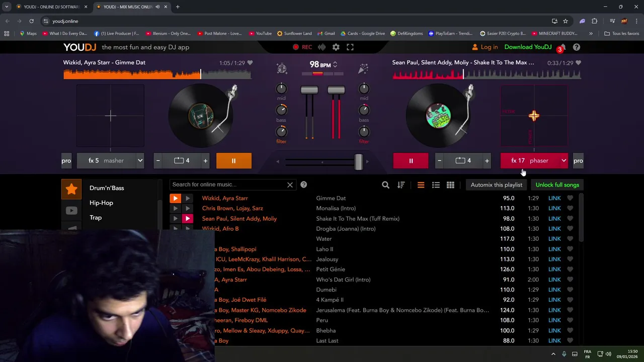
Task: Click the left deck vinyl turntable
Action: (201, 116)
